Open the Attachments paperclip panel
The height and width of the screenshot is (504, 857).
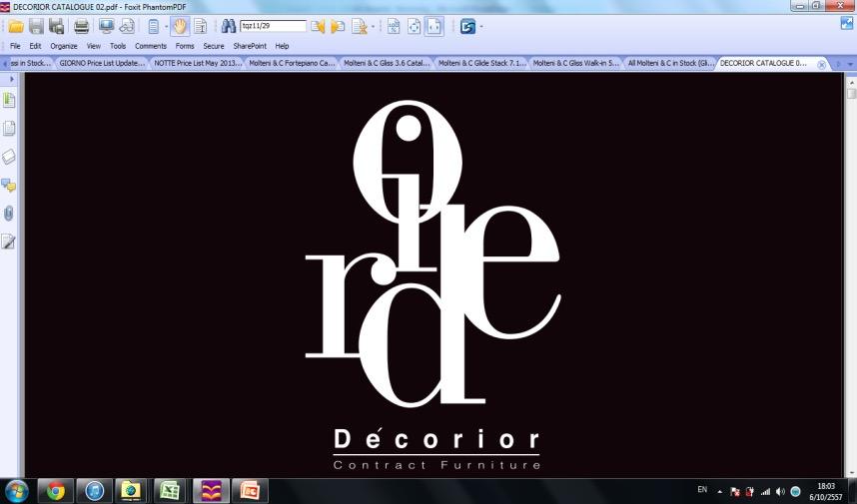9,214
